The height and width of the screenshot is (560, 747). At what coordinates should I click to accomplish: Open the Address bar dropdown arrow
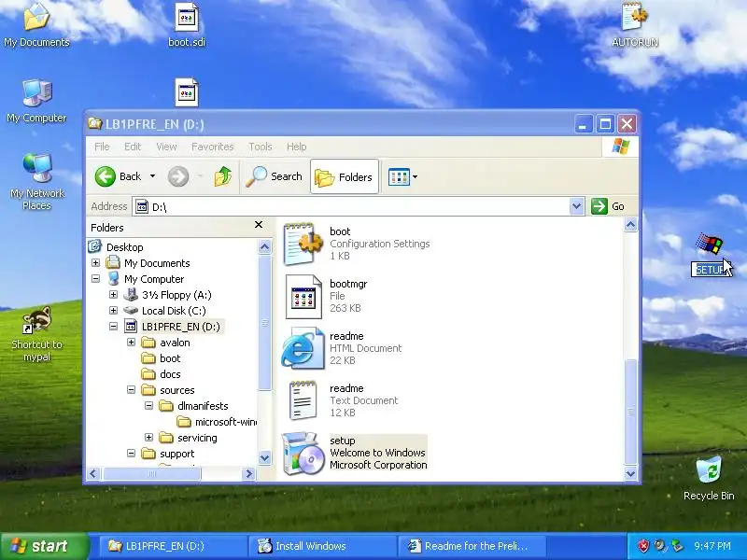tap(576, 206)
